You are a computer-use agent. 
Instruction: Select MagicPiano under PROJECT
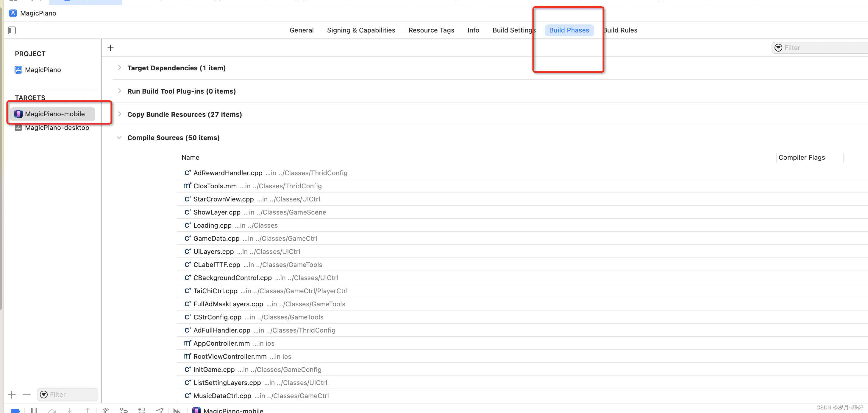[43, 70]
